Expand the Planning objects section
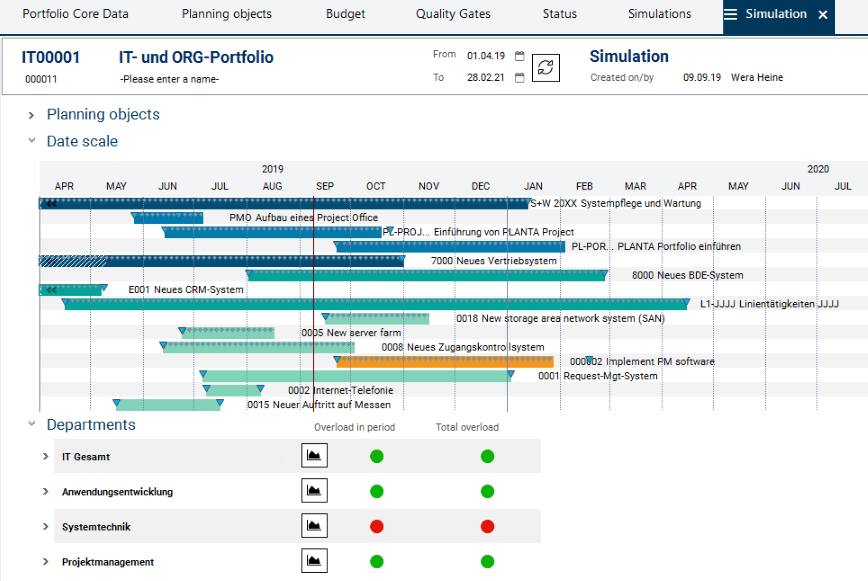Screen dimensions: 868x581 pyautogui.click(x=32, y=115)
